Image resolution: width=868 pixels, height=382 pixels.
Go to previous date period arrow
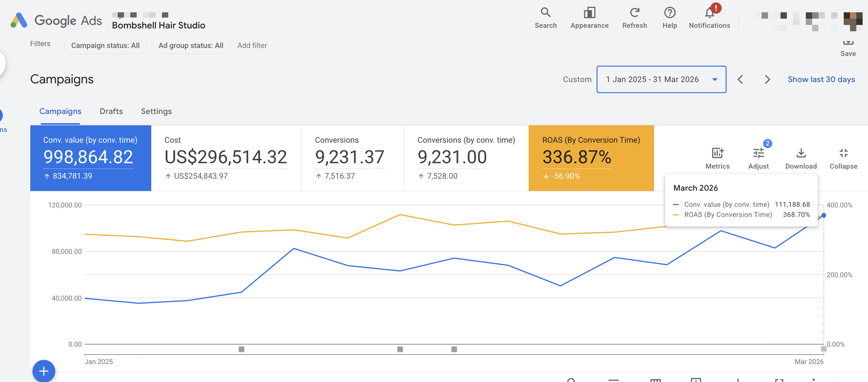pyautogui.click(x=740, y=79)
